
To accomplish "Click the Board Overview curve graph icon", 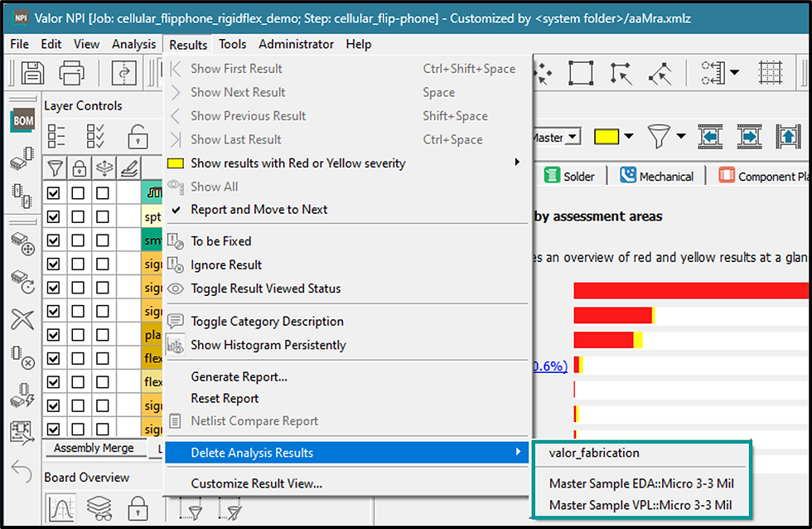I will coord(61,507).
